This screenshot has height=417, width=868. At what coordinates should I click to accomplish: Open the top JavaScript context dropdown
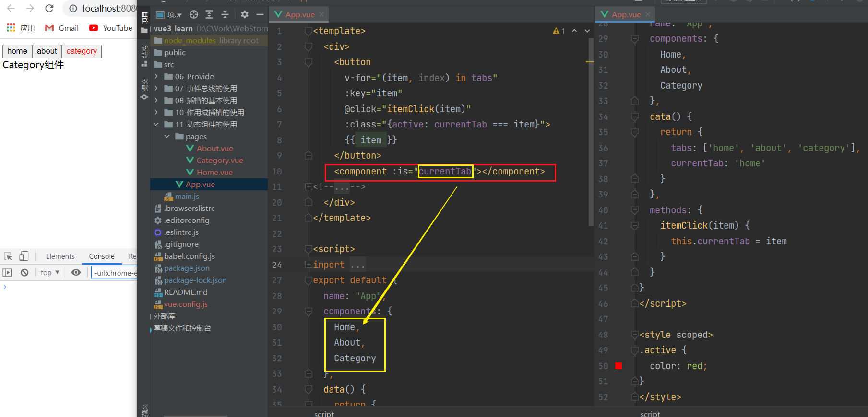50,273
